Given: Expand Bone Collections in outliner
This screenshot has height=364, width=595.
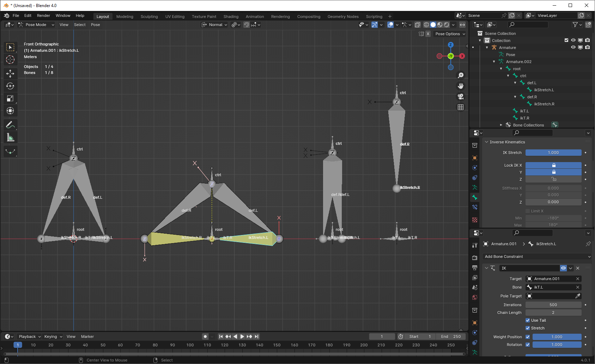Looking at the screenshot, I should 501,125.
